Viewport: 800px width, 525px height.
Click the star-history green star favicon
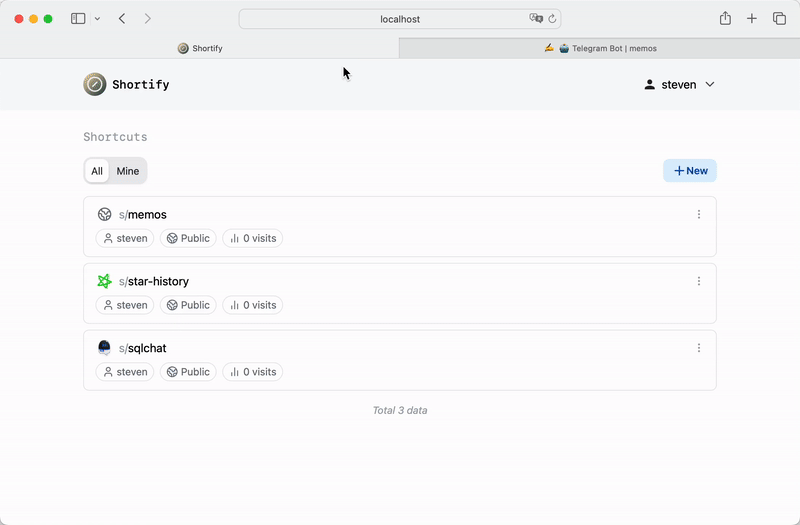point(104,281)
